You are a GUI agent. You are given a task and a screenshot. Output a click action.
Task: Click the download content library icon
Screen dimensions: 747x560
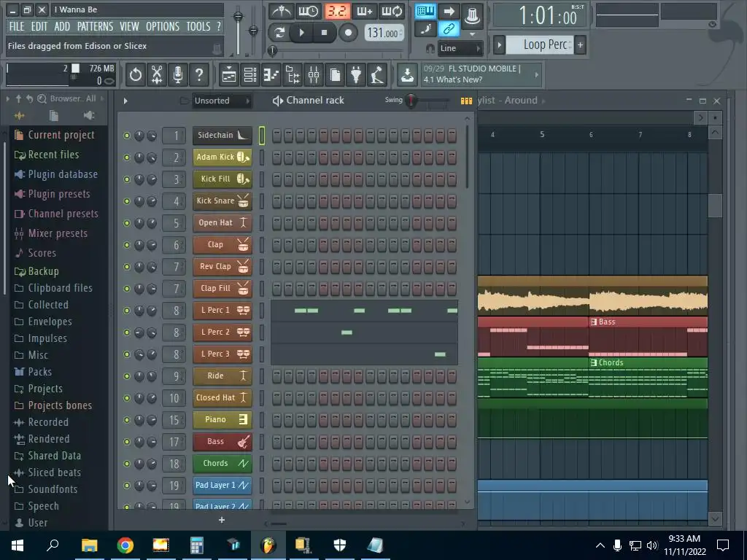click(x=407, y=75)
